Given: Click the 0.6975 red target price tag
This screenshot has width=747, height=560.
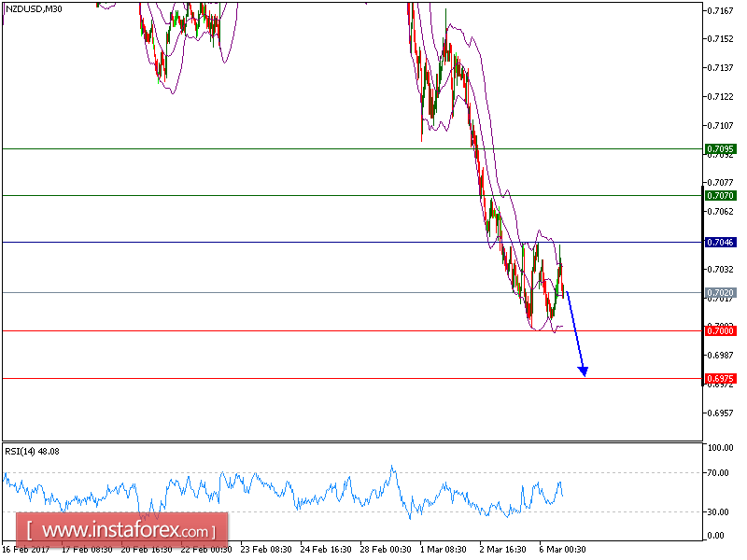Looking at the screenshot, I should click(716, 379).
